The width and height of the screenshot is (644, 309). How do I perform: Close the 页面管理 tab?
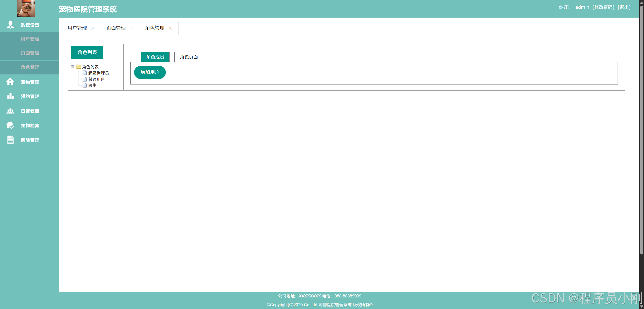[132, 28]
